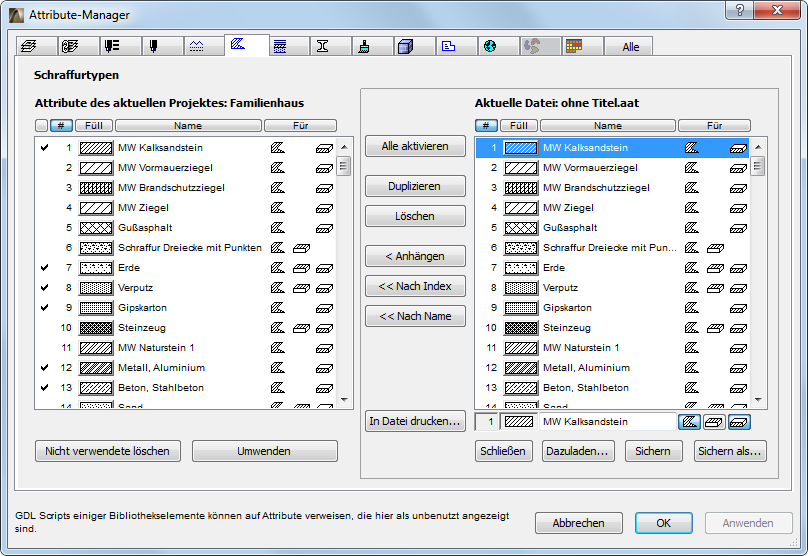The width and height of the screenshot is (808, 556).
Task: Click the < Anhängen button
Action: pyautogui.click(x=415, y=256)
